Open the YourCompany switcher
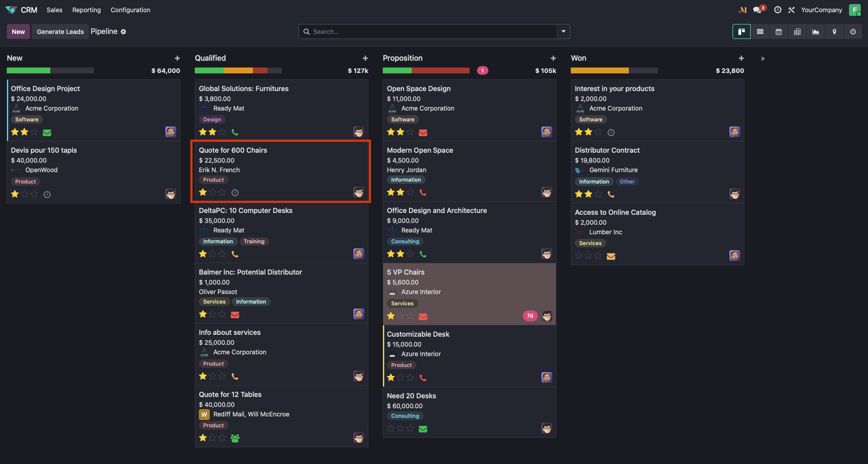 pyautogui.click(x=821, y=10)
